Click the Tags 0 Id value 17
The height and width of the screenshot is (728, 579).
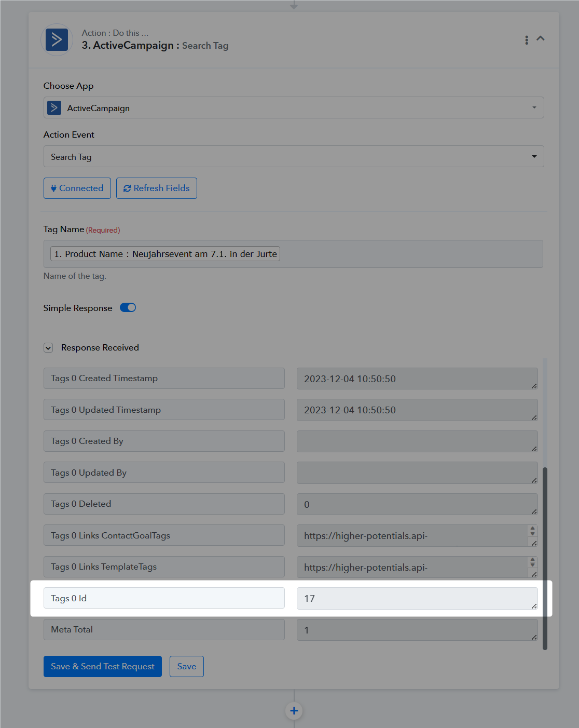[417, 599]
